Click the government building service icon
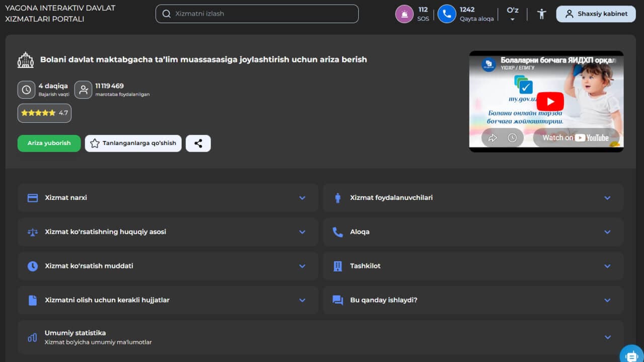Viewport: 644px width, 362px height. 26,60
